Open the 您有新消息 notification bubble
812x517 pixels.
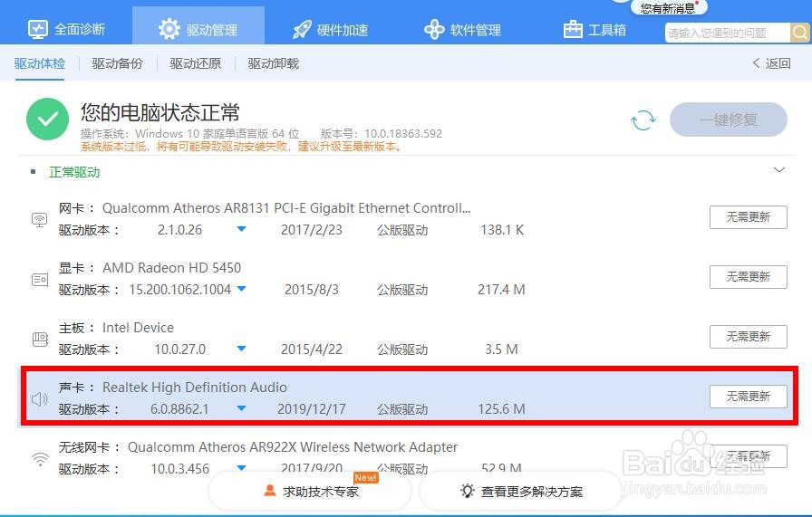pyautogui.click(x=668, y=8)
